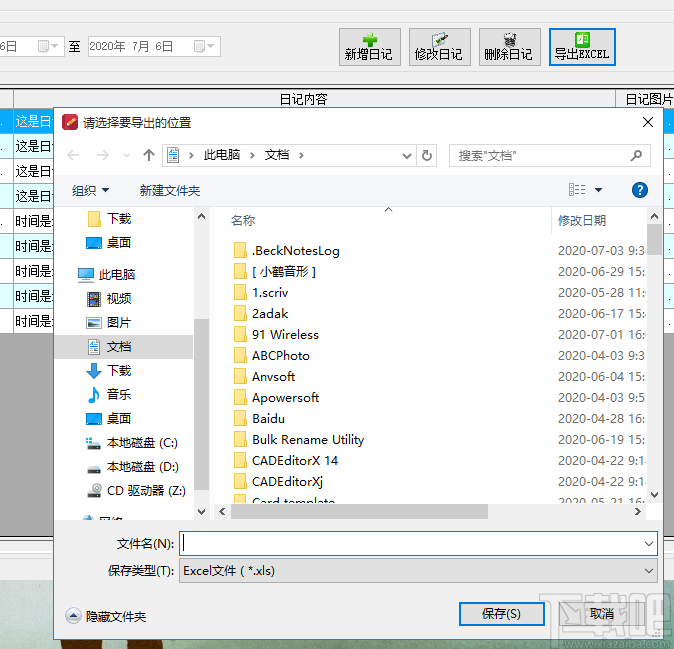Change the view layout icon
This screenshot has width=674, height=649.
(x=577, y=190)
